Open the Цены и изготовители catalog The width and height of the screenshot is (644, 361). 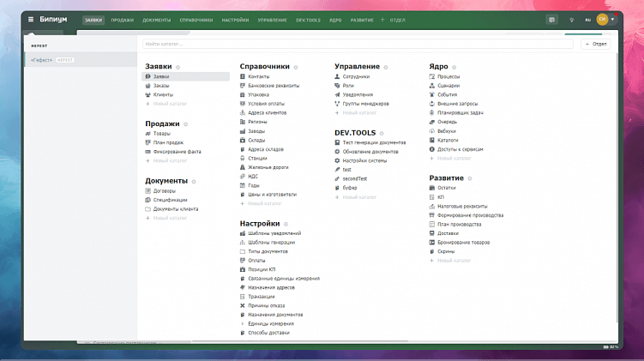[273, 195]
